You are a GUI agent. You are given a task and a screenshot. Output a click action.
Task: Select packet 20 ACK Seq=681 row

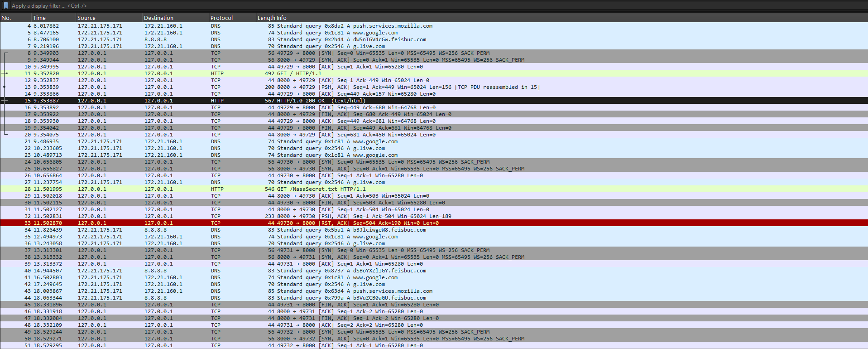coord(434,135)
